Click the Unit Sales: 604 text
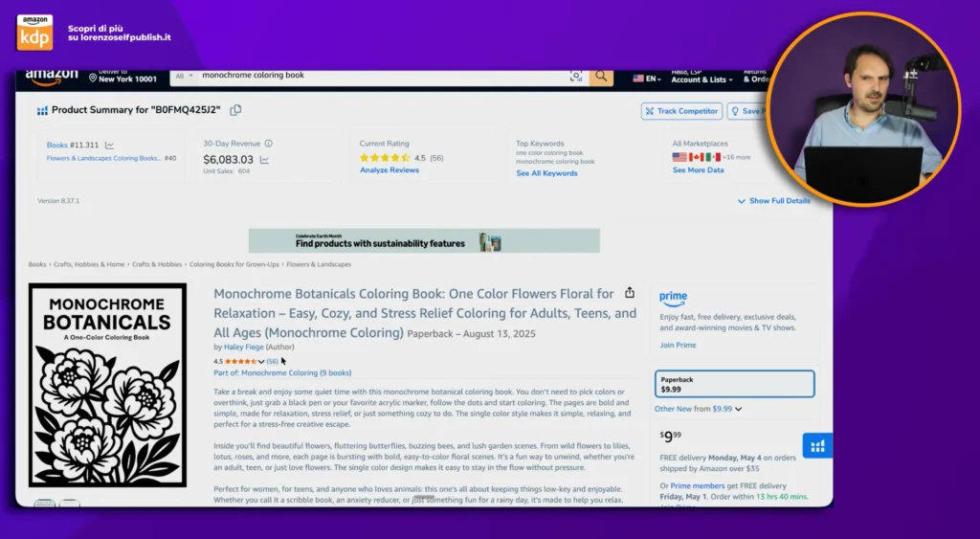Viewport: 980px width, 539px height. coord(226,171)
